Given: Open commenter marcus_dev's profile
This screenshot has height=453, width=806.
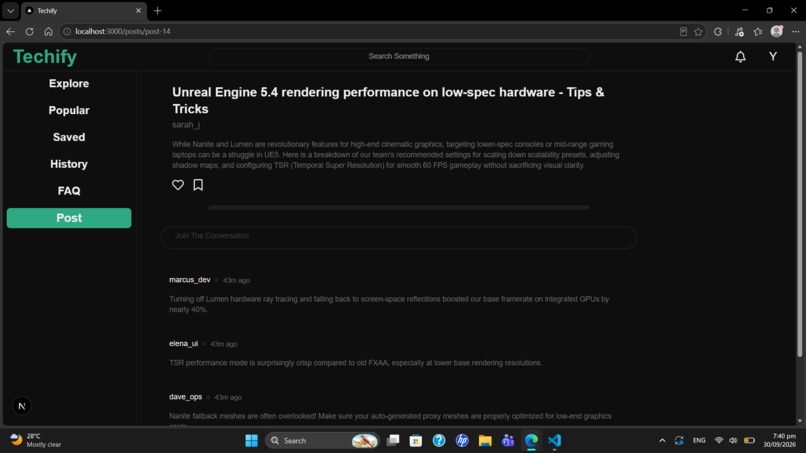Looking at the screenshot, I should (x=190, y=280).
